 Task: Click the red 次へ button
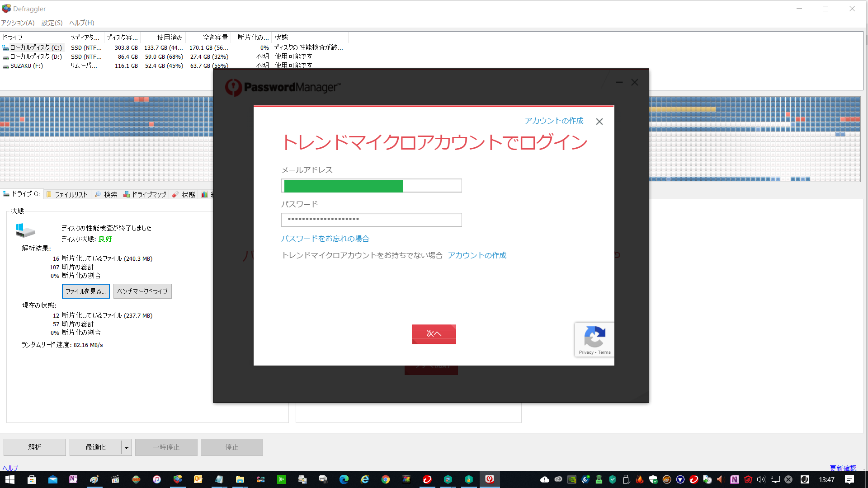(434, 334)
